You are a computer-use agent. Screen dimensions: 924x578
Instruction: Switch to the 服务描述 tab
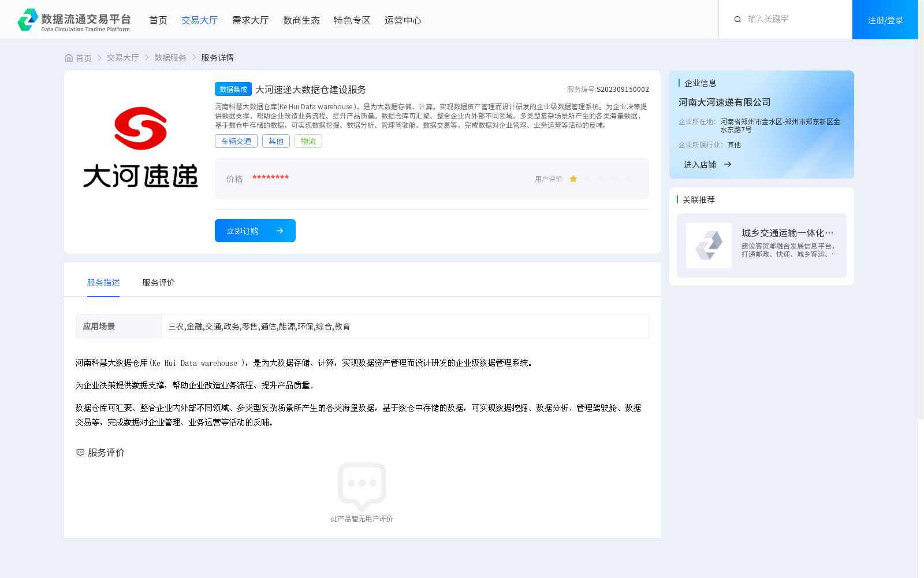coord(103,283)
